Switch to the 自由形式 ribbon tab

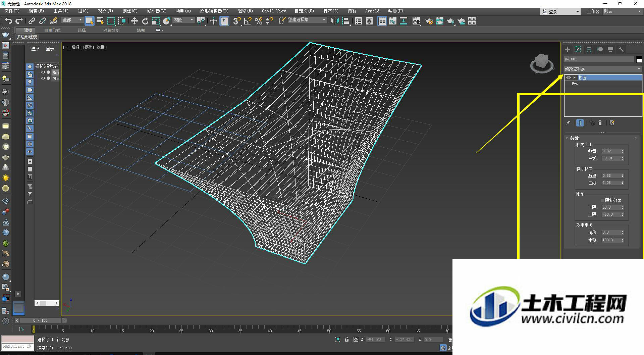(x=52, y=31)
